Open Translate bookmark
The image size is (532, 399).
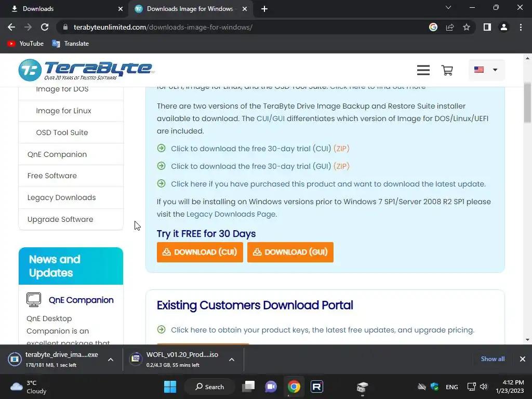point(71,44)
